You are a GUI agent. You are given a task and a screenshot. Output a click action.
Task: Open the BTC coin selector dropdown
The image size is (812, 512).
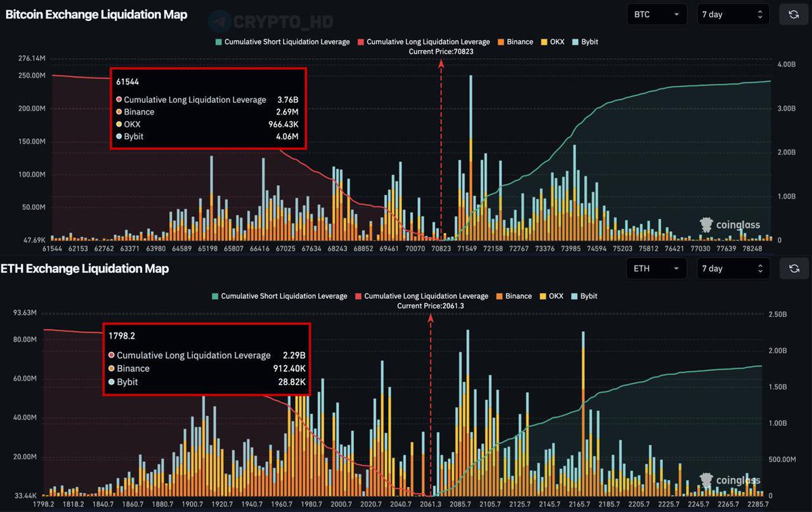tap(656, 14)
